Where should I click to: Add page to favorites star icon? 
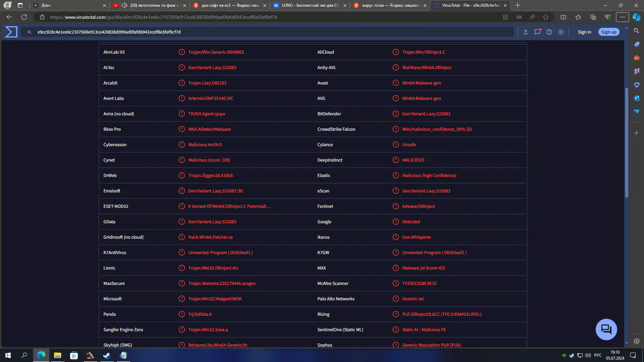[546, 17]
